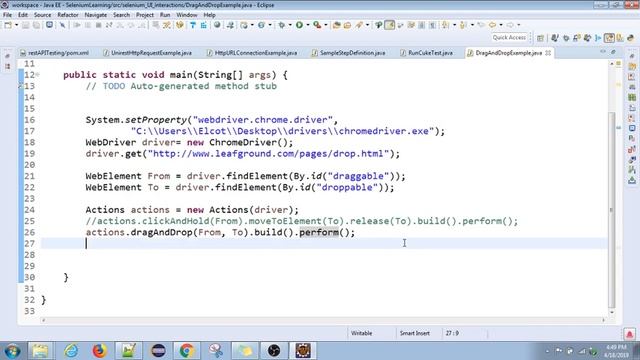
Task: Click the "dragAndDrop" method call on line 26
Action: [x=162, y=232]
